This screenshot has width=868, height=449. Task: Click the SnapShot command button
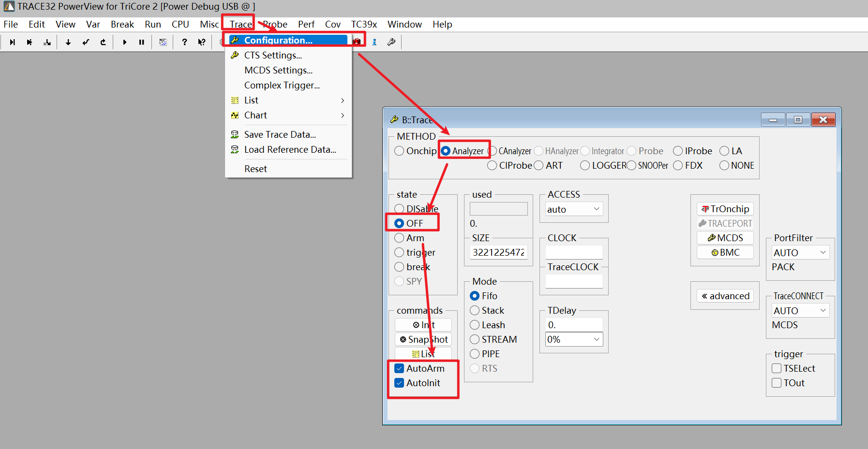tap(423, 339)
